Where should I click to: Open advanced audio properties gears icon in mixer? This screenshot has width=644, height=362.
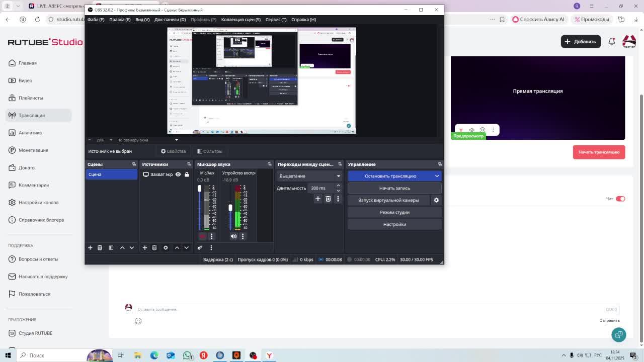[200, 247]
